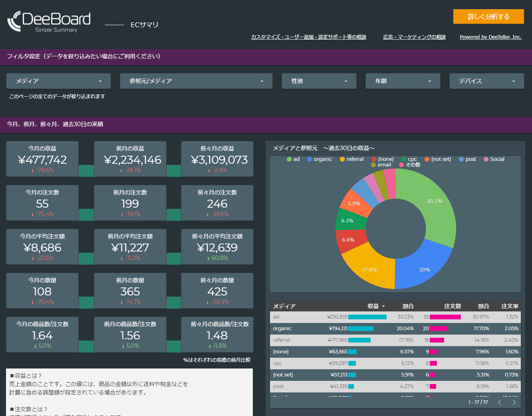Open the デバイス filter dropdown
The height and width of the screenshot is (416, 532).
486,81
